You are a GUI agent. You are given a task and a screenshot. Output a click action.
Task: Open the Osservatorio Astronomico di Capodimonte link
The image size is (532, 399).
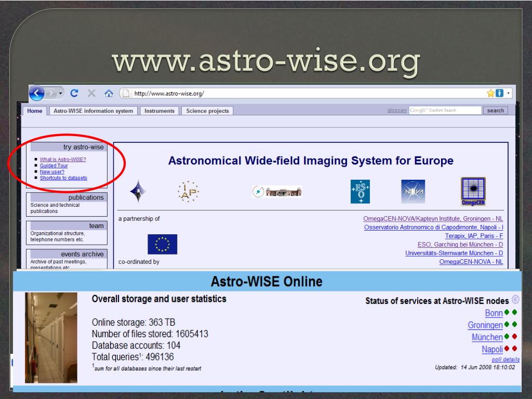click(434, 228)
